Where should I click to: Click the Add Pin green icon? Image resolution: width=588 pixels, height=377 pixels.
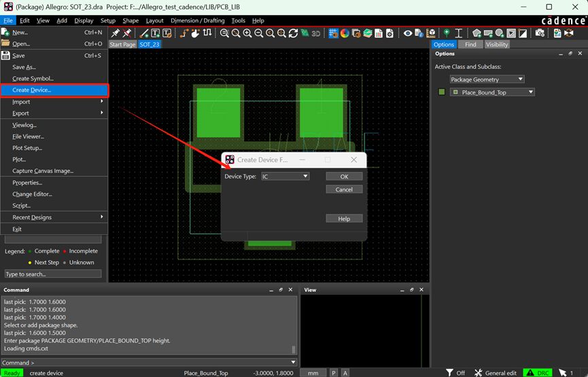[447, 33]
